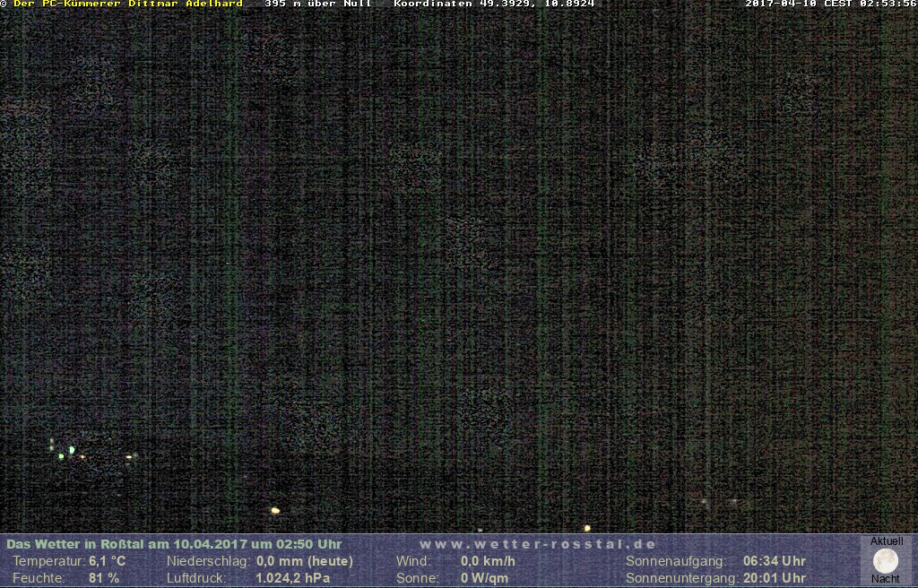Open the www.wetter-rosstal.de link
Screen dimensions: 918x588
(x=538, y=544)
